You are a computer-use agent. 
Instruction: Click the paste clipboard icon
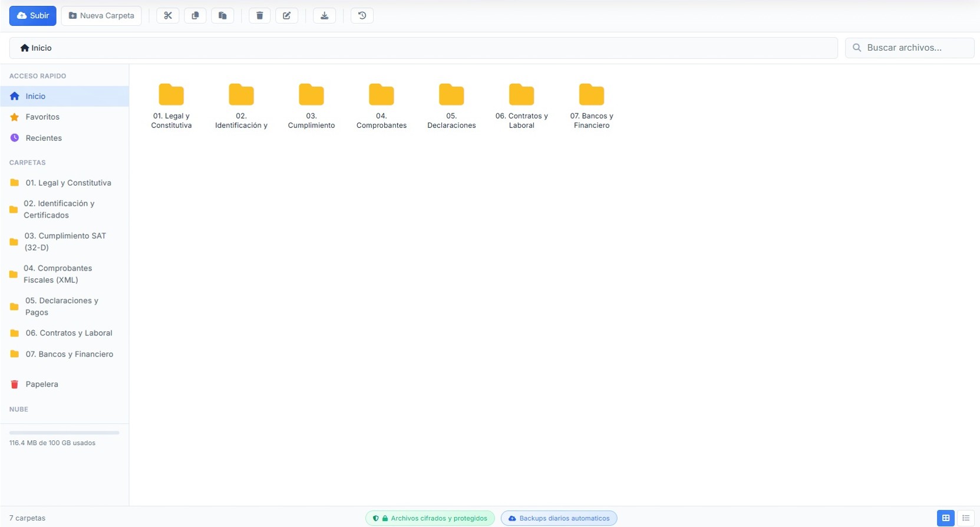pyautogui.click(x=223, y=16)
